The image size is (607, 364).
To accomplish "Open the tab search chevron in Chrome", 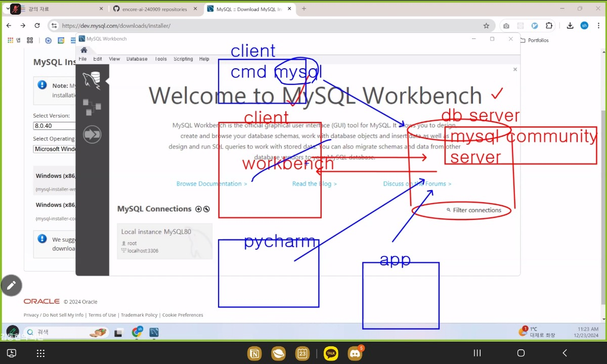I will (x=8, y=9).
